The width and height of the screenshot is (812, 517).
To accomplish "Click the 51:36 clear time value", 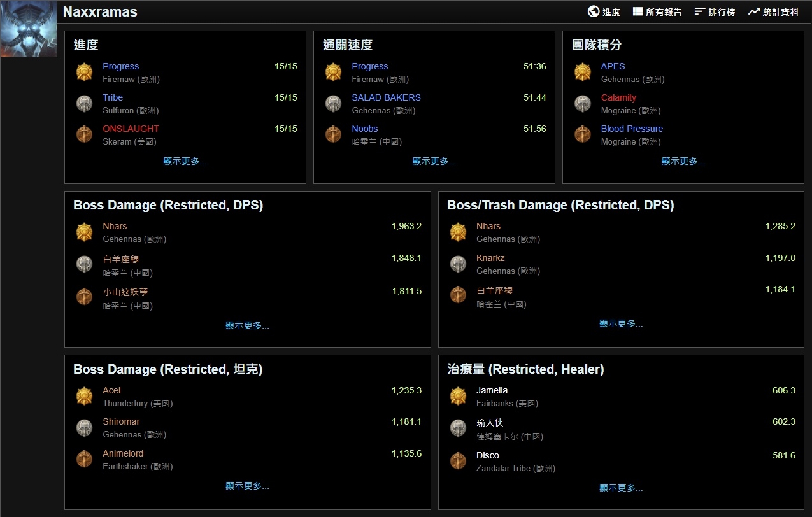I will 535,66.
